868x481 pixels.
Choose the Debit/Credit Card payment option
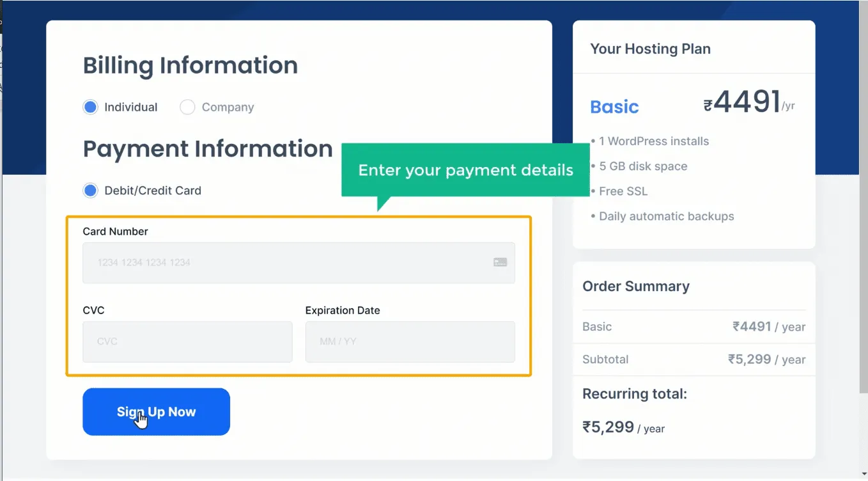click(91, 191)
